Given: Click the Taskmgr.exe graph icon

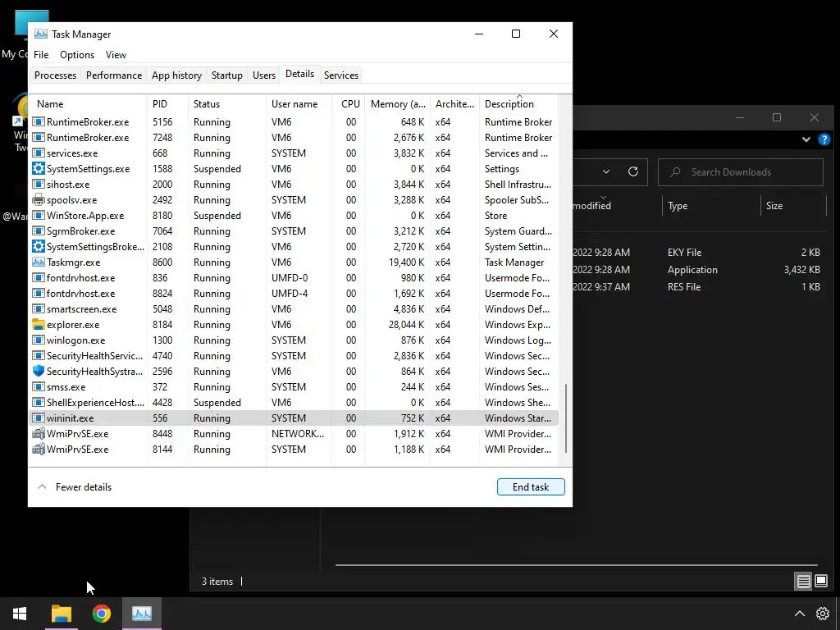Looking at the screenshot, I should [38, 262].
